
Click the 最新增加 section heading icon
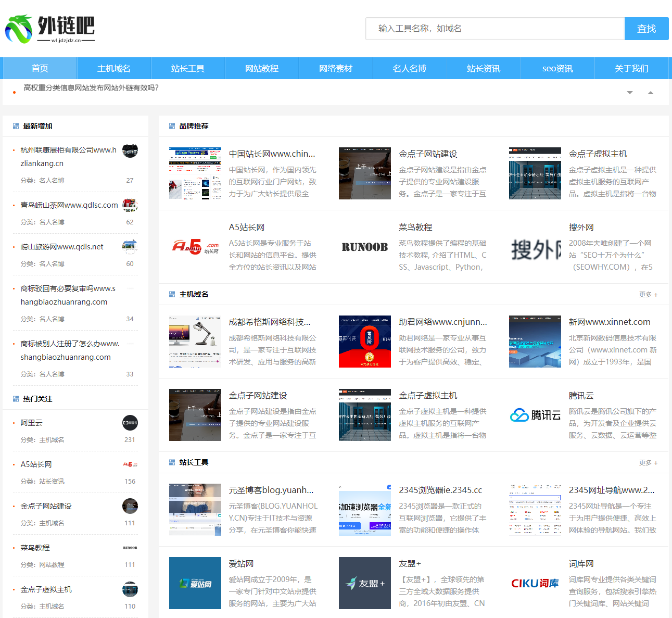pos(16,126)
